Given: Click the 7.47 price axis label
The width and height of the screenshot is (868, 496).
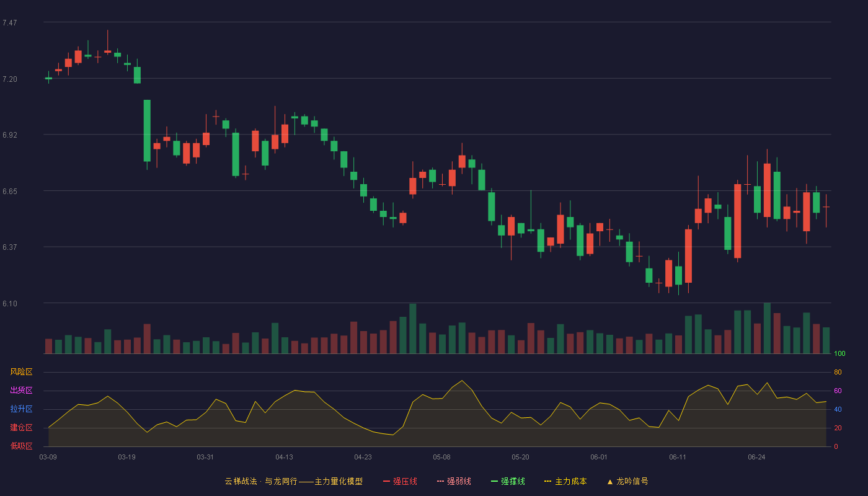Looking at the screenshot, I should point(9,23).
